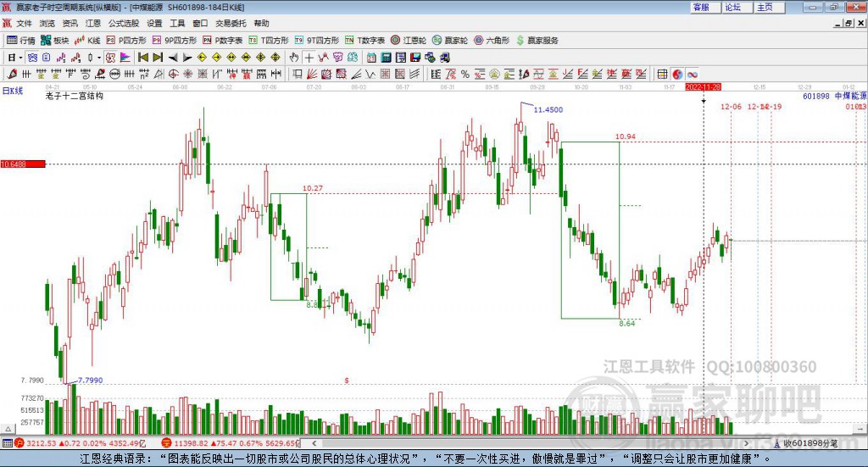
Task: Open the 工具 menu
Action: tap(177, 23)
